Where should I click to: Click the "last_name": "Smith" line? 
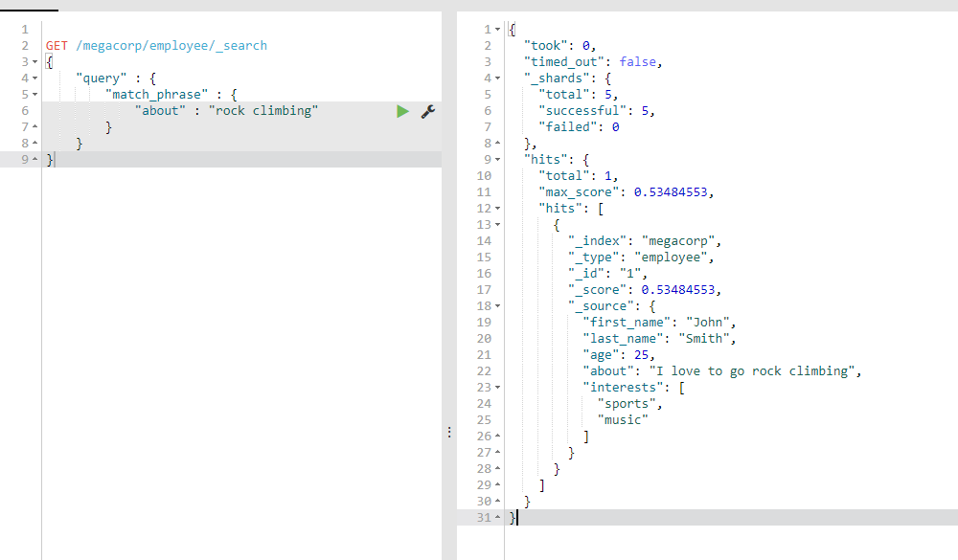point(659,338)
